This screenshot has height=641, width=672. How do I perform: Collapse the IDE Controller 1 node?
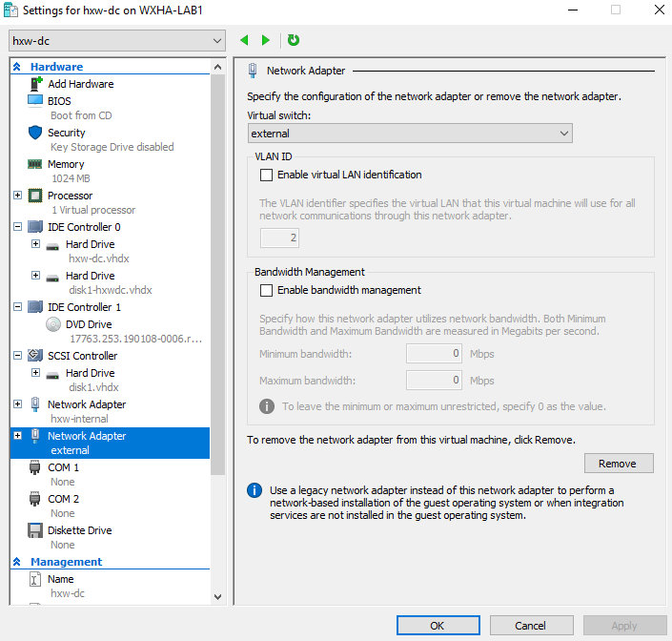pyautogui.click(x=17, y=306)
